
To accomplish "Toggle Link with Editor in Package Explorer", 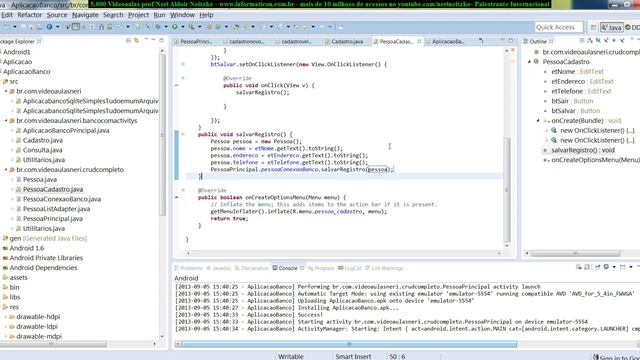I will coord(136,40).
